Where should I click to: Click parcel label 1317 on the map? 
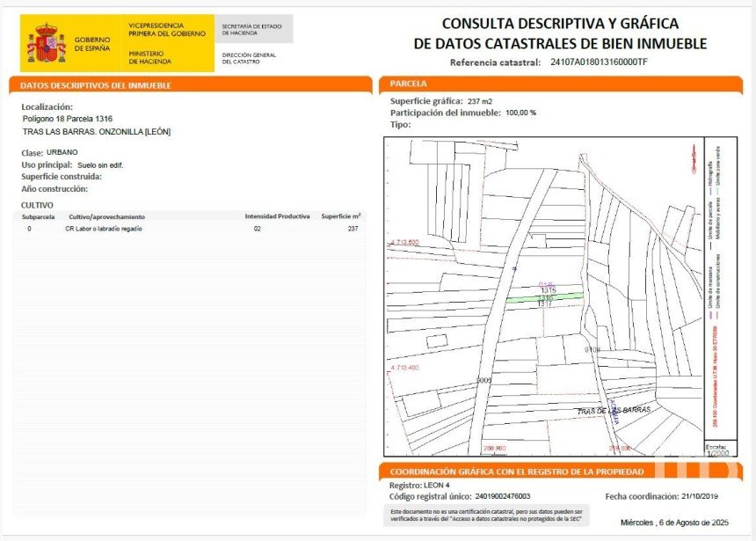[x=545, y=304]
